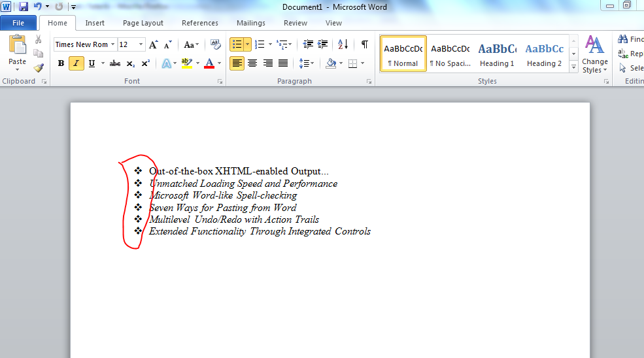Switch to the View tab

click(x=333, y=23)
